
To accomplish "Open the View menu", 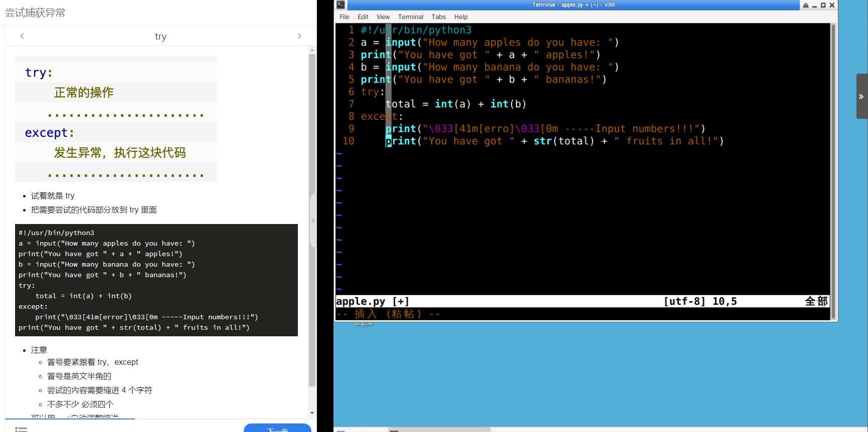I will (x=383, y=17).
